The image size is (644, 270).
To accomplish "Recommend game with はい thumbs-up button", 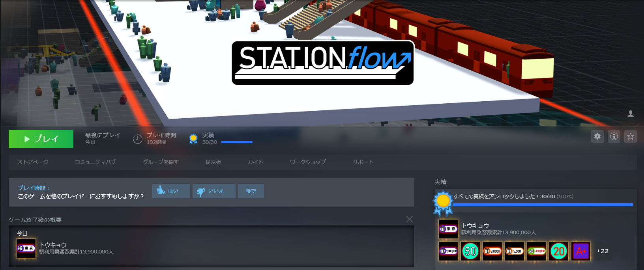I will click(x=171, y=191).
